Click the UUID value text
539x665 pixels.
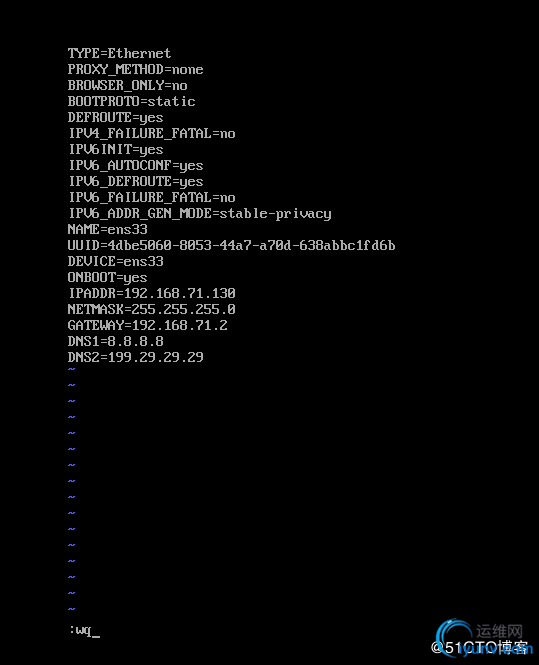251,246
